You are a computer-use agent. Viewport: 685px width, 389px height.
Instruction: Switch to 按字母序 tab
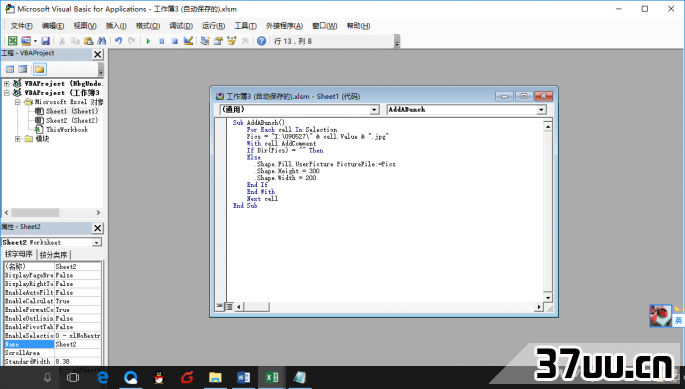19,254
